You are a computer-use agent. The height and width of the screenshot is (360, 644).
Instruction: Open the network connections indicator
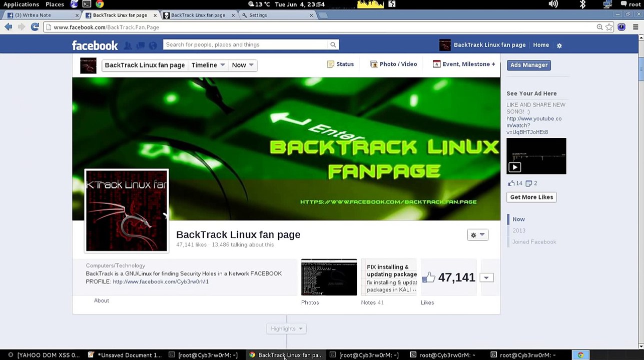pos(607,4)
